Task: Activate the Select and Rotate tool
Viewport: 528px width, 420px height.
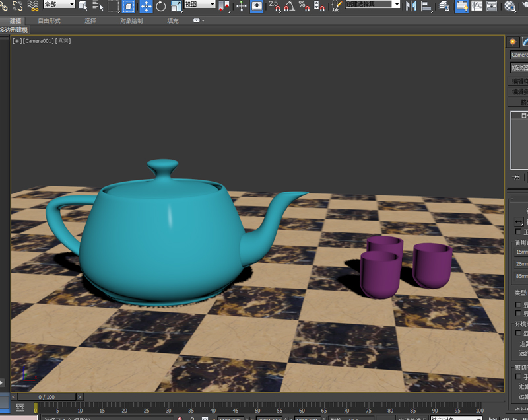Action: point(161,6)
